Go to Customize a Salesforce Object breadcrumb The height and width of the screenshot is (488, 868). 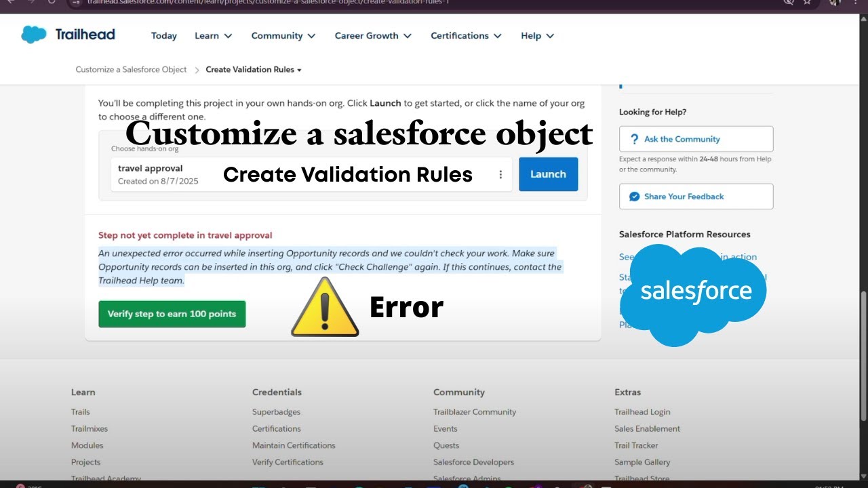pos(131,70)
